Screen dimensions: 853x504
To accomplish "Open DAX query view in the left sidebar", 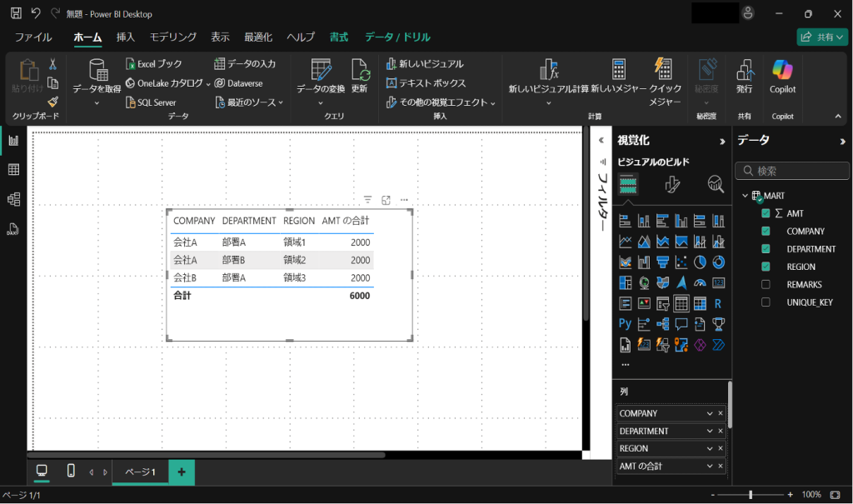I will (13, 228).
